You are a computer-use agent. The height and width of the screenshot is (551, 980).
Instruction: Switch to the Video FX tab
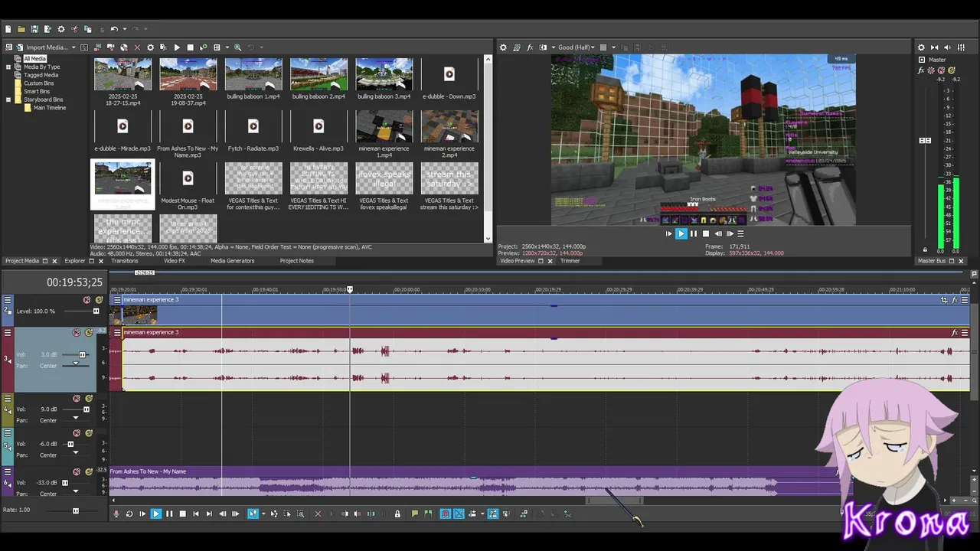tap(175, 261)
